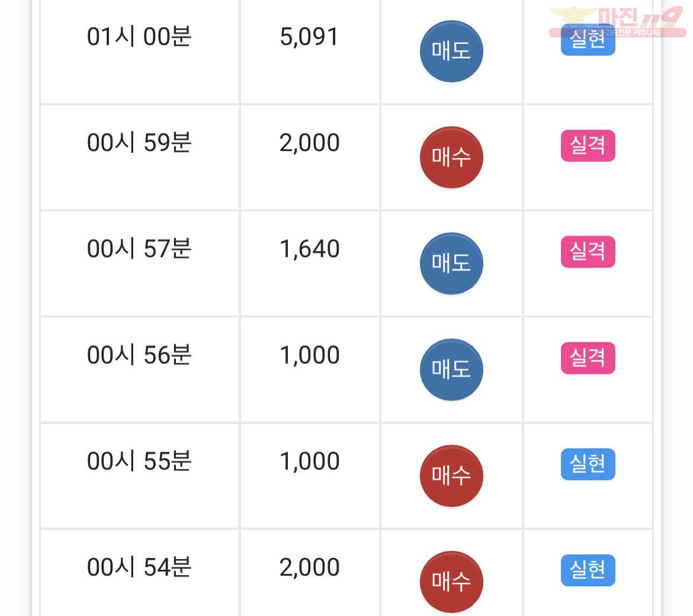This screenshot has height=616, width=693.
Task: Click the 2,000 amount in the 00시 54분 row
Action: point(309,567)
